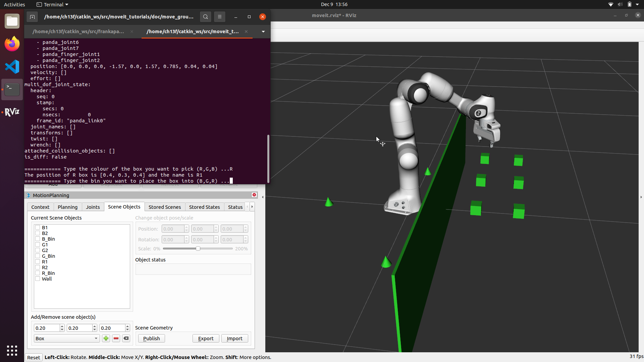Open the Stored Scenes tab
This screenshot has width=644, height=362.
(164, 207)
